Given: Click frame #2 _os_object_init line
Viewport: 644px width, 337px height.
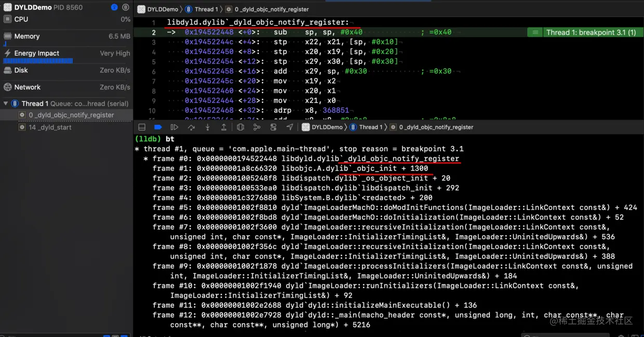Looking at the screenshot, I should pos(301,178).
